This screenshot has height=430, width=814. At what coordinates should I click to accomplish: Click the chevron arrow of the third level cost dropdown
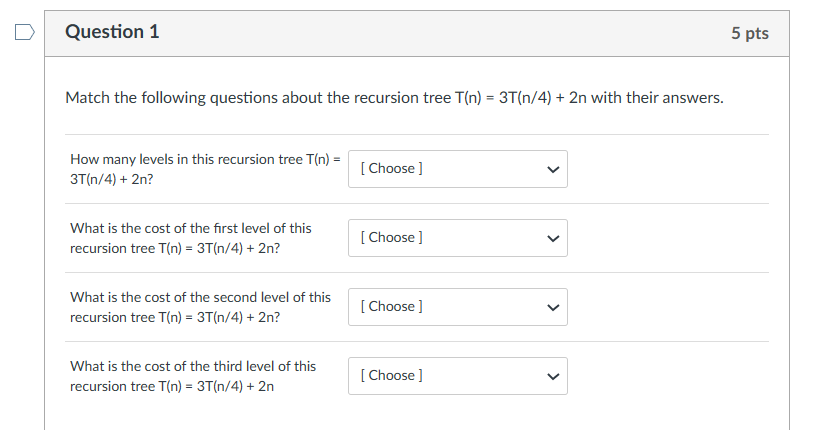551,376
